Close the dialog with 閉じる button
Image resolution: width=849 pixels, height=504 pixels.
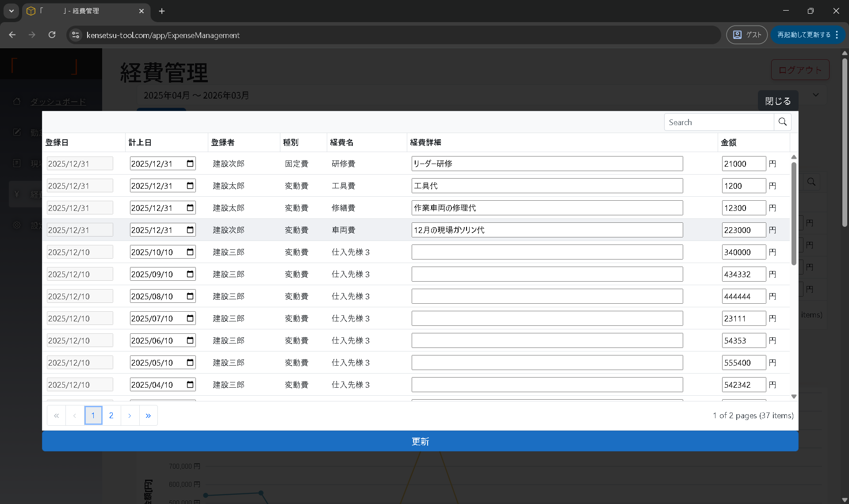coord(778,101)
